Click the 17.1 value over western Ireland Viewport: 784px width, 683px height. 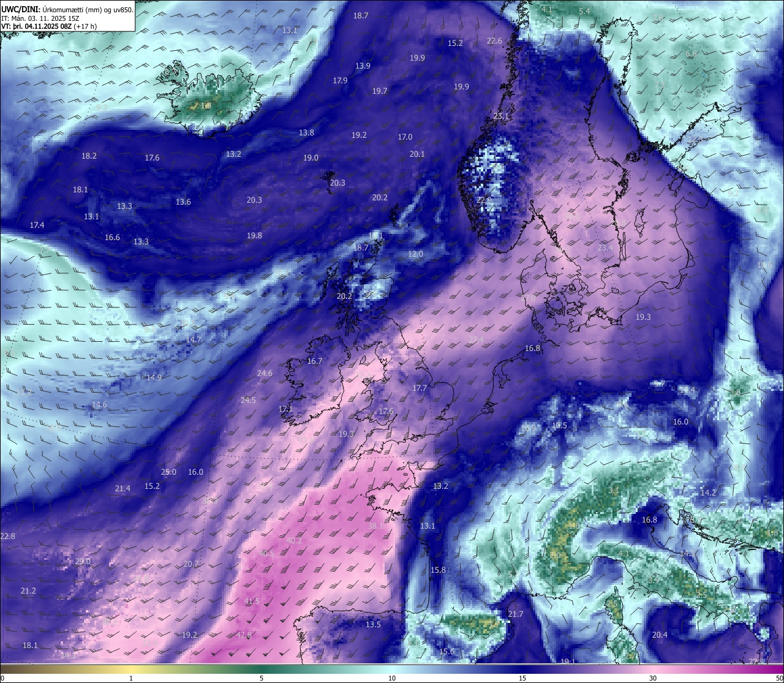285,409
